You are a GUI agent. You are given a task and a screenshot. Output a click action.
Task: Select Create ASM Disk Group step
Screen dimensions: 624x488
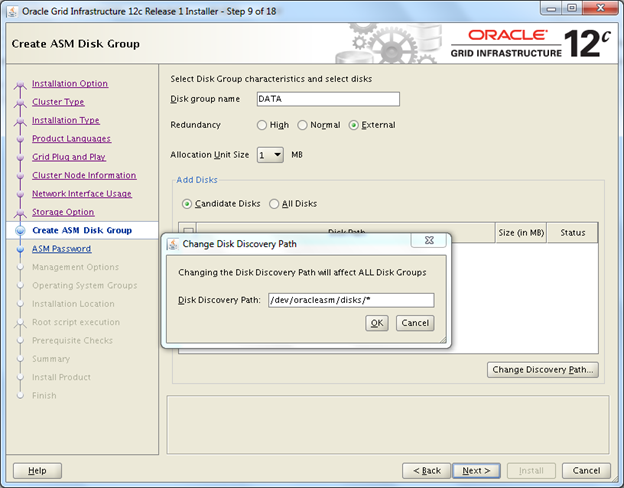coord(82,230)
